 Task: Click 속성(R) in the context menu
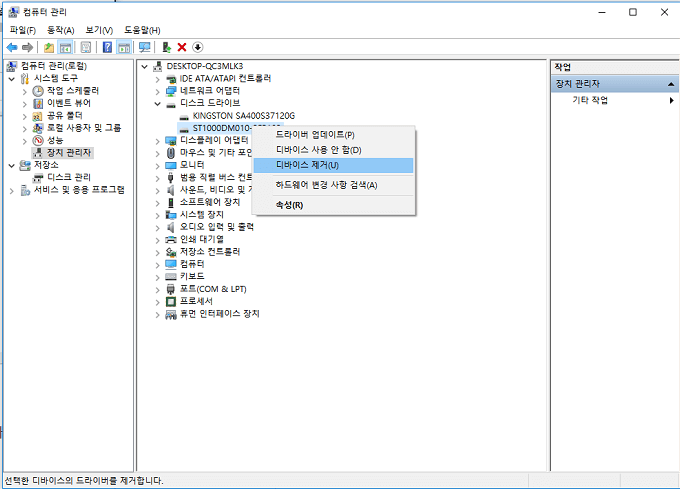(x=289, y=204)
